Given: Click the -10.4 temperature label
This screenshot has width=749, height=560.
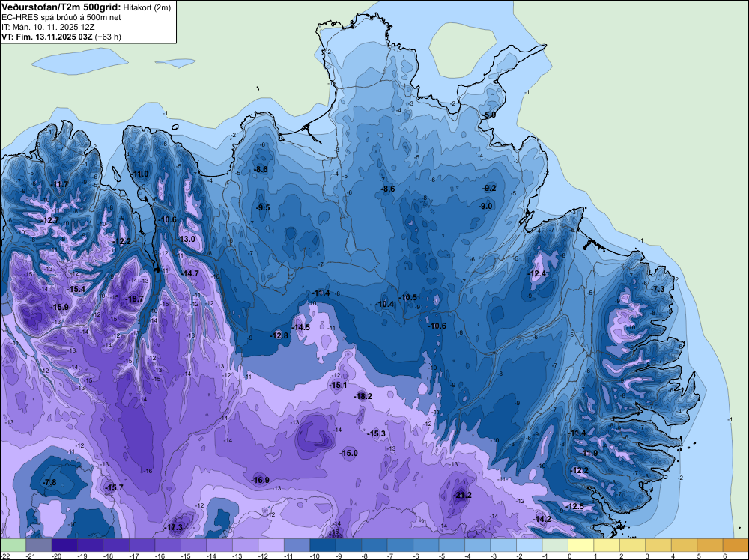Looking at the screenshot, I should click(385, 304).
